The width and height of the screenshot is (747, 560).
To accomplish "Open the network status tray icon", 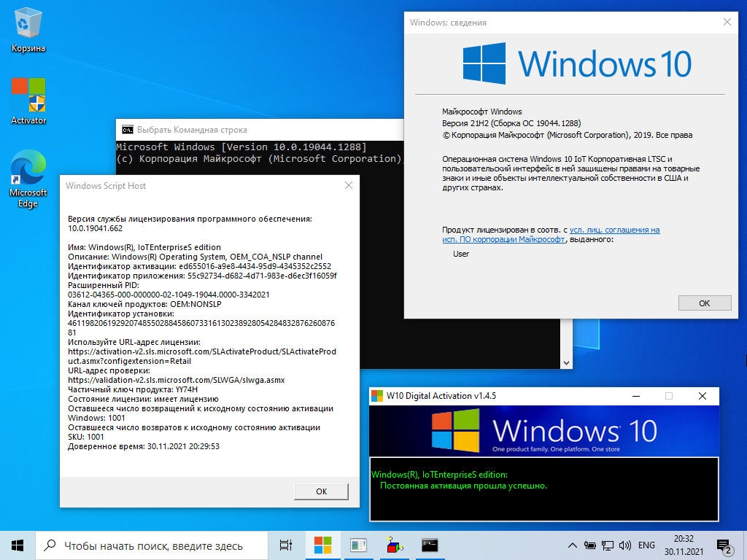I will [608, 545].
